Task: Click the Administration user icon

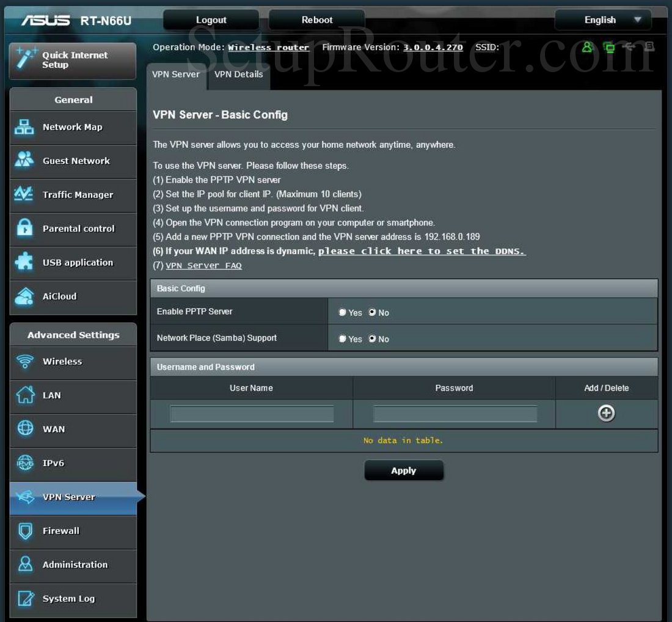Action: 25,564
